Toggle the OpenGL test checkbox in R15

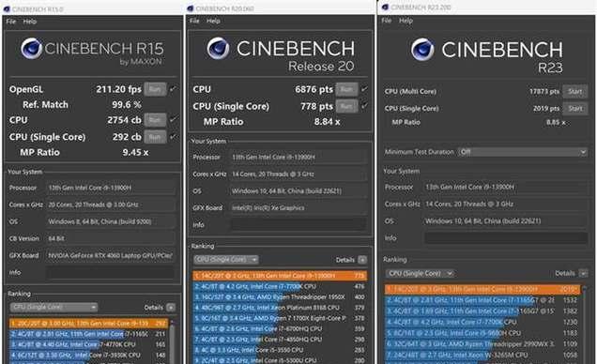click(x=174, y=89)
